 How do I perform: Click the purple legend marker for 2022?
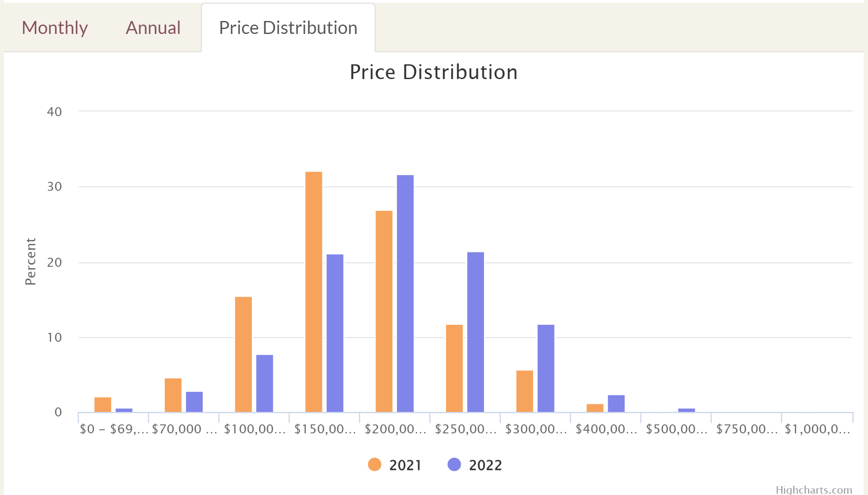click(454, 465)
